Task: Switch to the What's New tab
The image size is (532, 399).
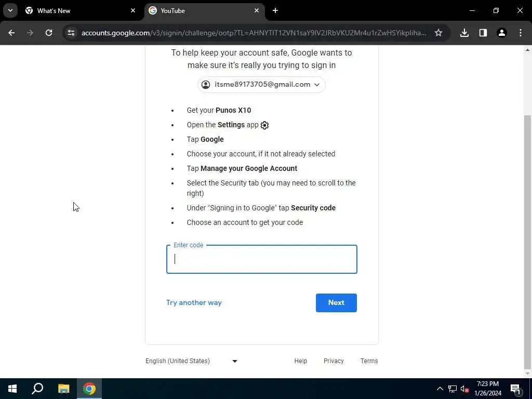Action: click(x=80, y=10)
